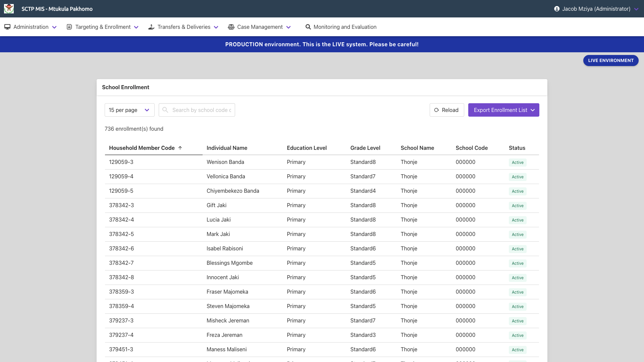Open the Export Enrollment List dropdown

coord(504,110)
